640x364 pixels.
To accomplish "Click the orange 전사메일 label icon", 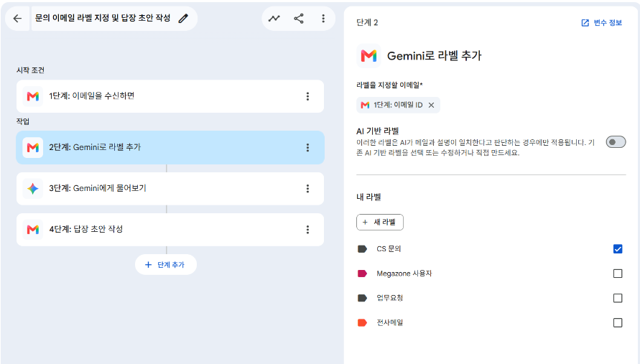I will 362,323.
